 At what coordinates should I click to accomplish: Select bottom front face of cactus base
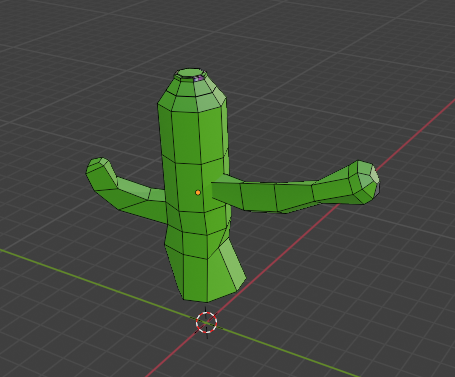[x=195, y=279]
